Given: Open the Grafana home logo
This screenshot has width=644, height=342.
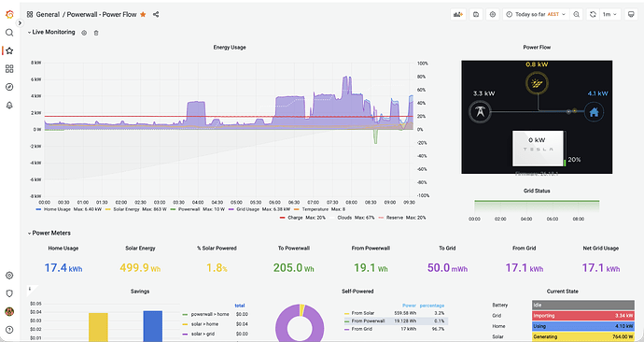Looking at the screenshot, I should [9, 14].
